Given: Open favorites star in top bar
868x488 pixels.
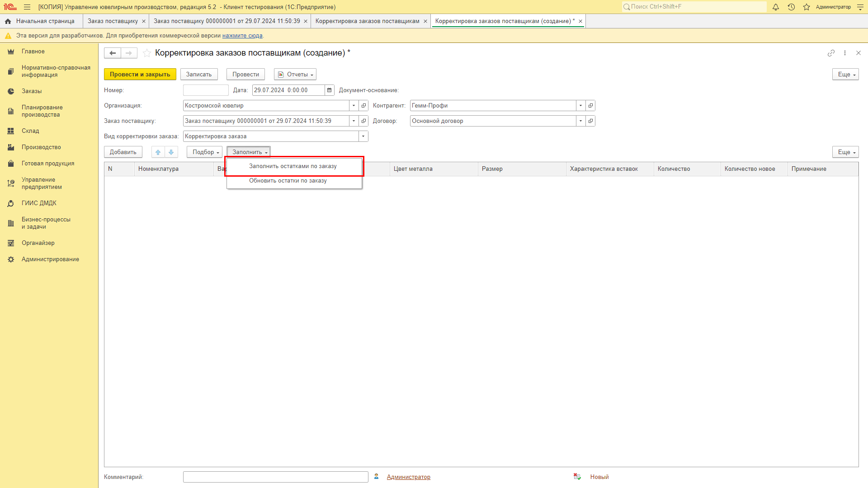Looking at the screenshot, I should (807, 7).
